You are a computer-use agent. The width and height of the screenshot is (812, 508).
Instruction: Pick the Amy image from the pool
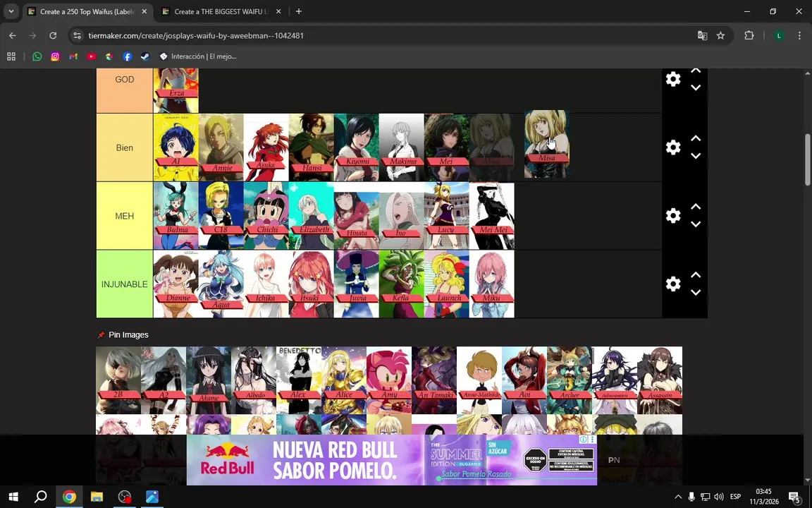(389, 380)
